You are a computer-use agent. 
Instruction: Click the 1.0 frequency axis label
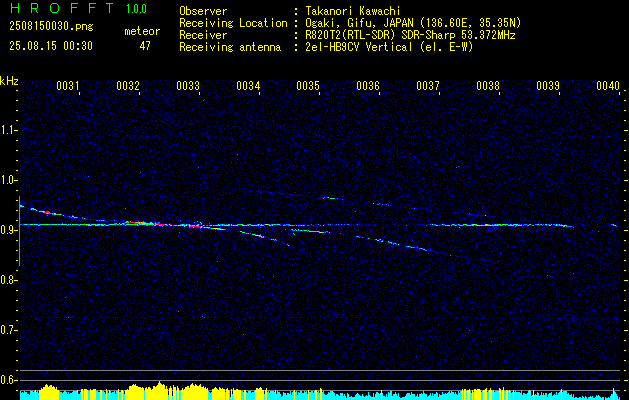(8, 180)
